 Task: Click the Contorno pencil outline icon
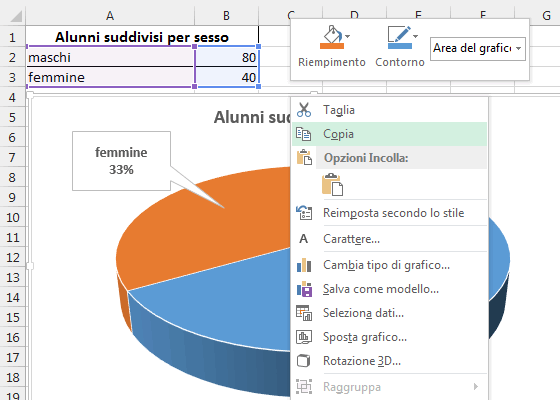point(400,37)
